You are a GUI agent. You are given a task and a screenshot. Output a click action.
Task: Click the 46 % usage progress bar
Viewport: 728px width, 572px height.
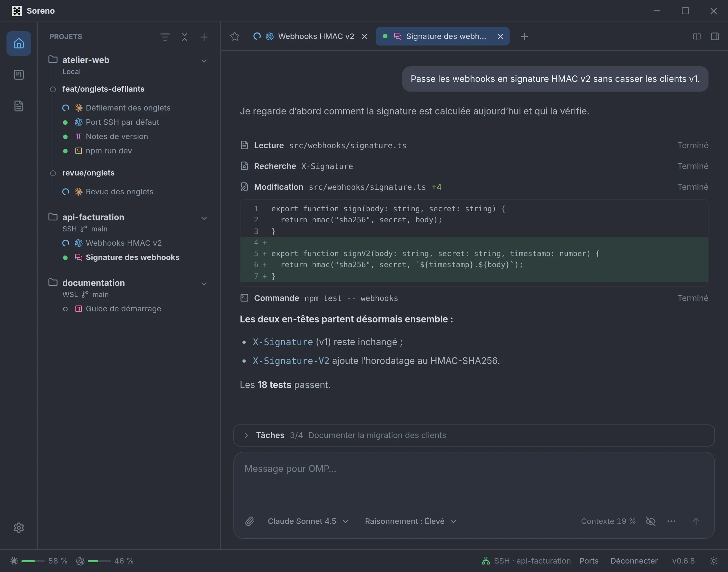pyautogui.click(x=99, y=561)
